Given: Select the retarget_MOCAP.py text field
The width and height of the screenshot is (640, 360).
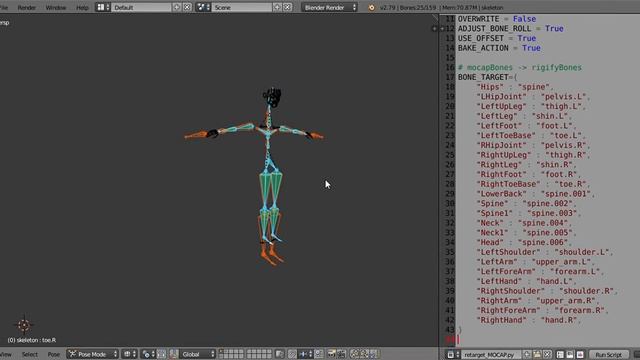Looking at the screenshot, I should pyautogui.click(x=491, y=355).
